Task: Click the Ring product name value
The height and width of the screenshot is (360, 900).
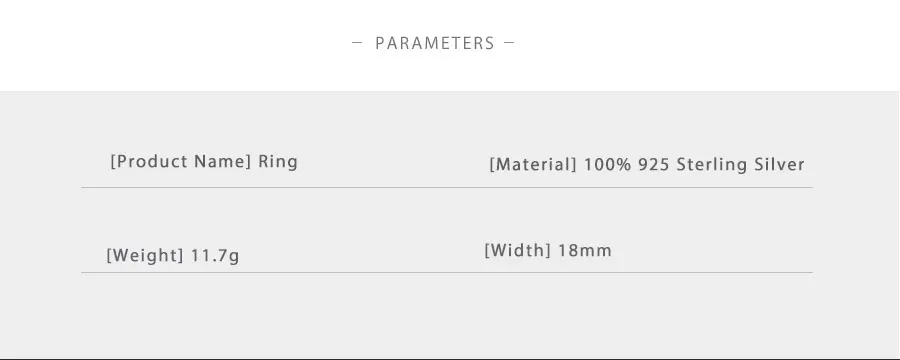Action: tap(278, 161)
